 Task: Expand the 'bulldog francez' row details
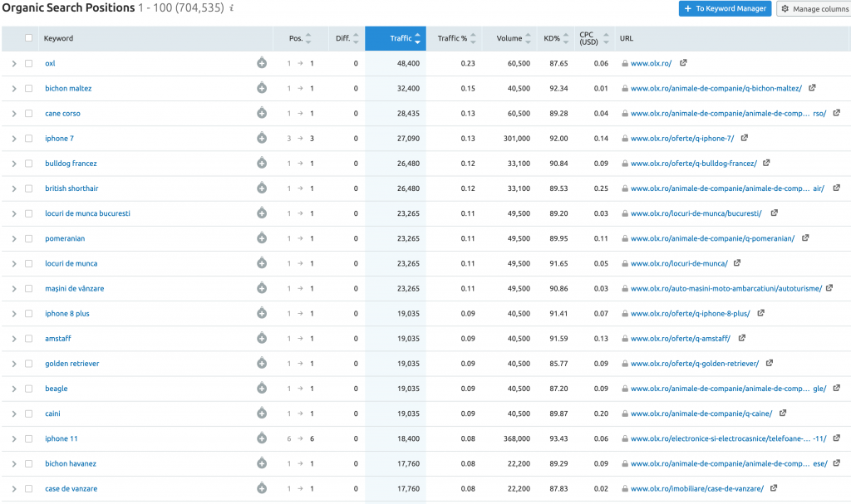(14, 164)
